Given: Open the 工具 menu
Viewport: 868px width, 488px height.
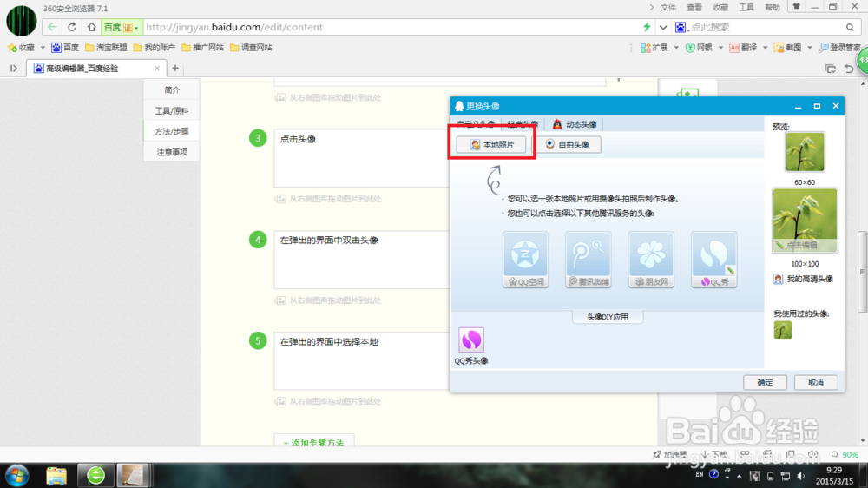Looking at the screenshot, I should 746,7.
